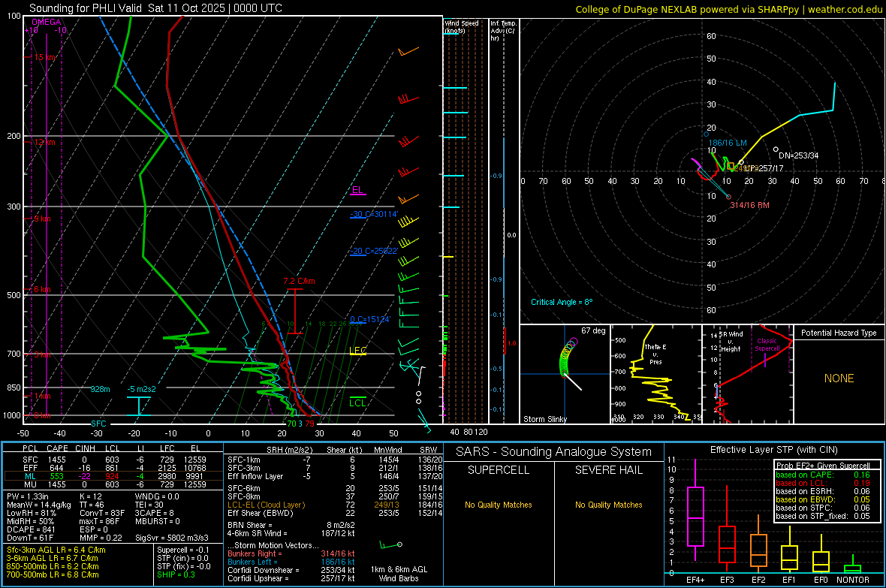Screen dimensions: 886x588
Task: Click the 'Sounding for PHLI Valid' title text
Action: tap(87, 8)
